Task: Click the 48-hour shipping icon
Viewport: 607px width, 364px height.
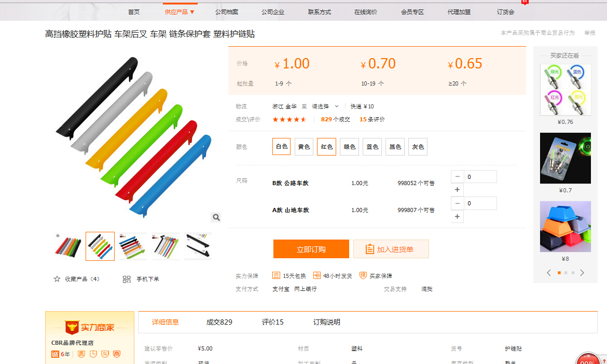Action: click(317, 275)
